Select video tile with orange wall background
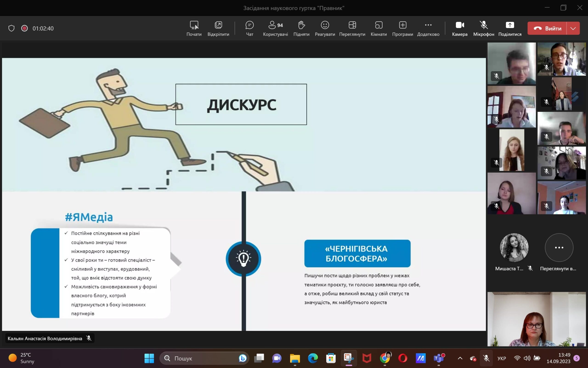 click(x=562, y=198)
